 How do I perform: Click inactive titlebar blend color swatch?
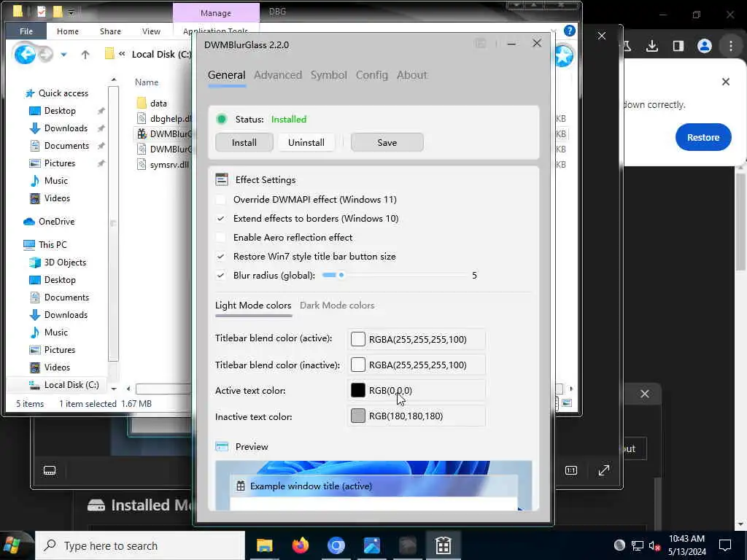tap(357, 365)
